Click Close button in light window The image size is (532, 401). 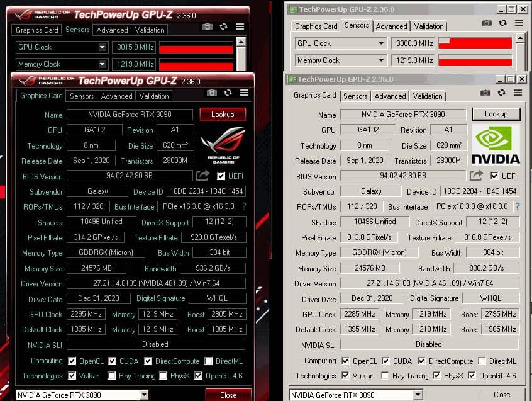(502, 395)
